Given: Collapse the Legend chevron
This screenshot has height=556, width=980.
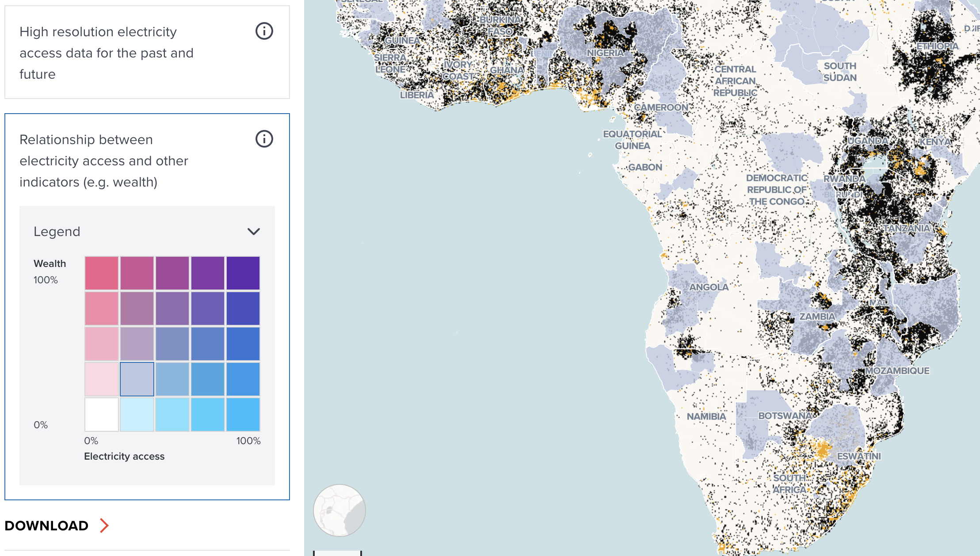Looking at the screenshot, I should 253,232.
